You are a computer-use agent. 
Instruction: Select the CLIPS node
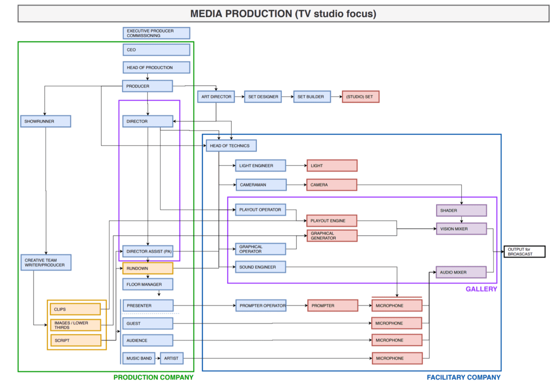click(x=75, y=309)
